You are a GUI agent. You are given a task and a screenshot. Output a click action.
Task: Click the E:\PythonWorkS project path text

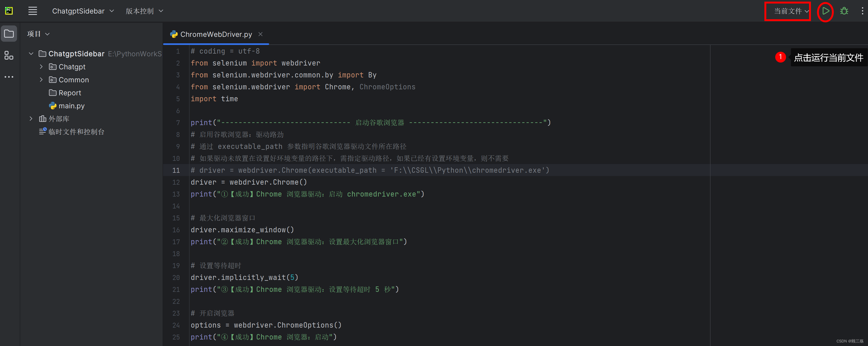(134, 54)
